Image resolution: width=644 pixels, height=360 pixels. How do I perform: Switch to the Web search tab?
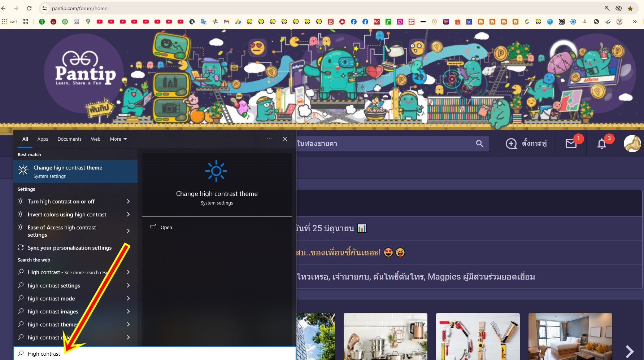[96, 139]
